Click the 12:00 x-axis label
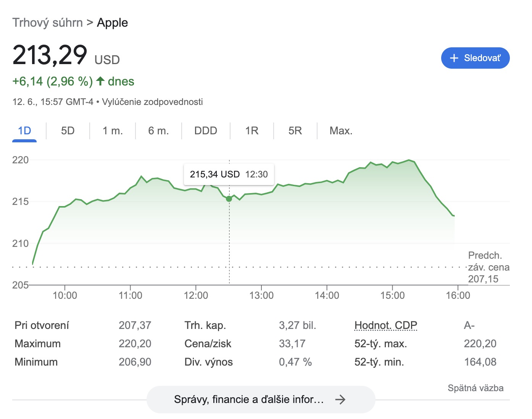The width and height of the screenshot is (532, 419). click(x=196, y=295)
